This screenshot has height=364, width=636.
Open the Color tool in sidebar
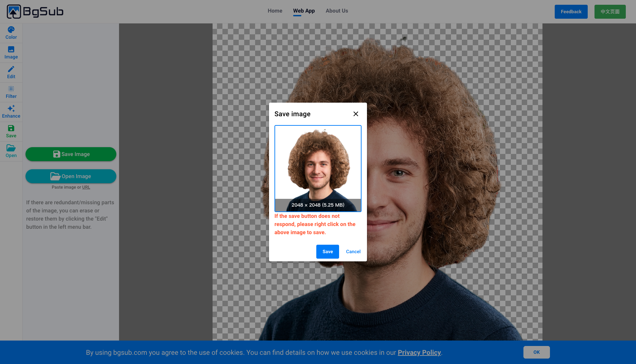(x=11, y=33)
